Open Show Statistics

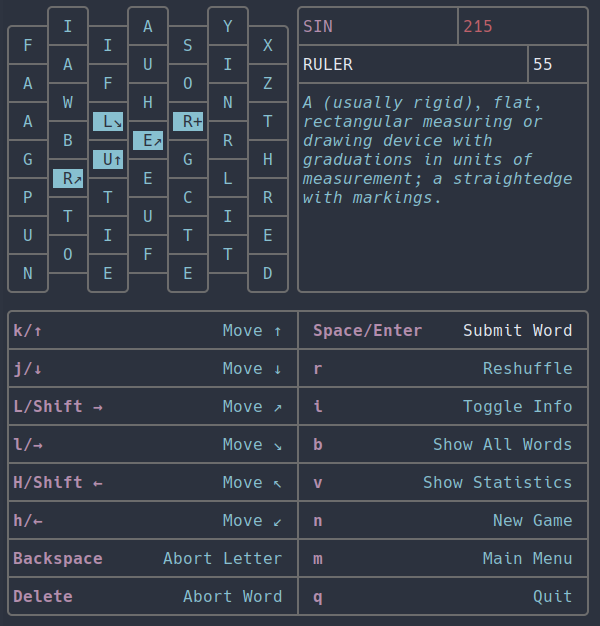click(x=497, y=483)
